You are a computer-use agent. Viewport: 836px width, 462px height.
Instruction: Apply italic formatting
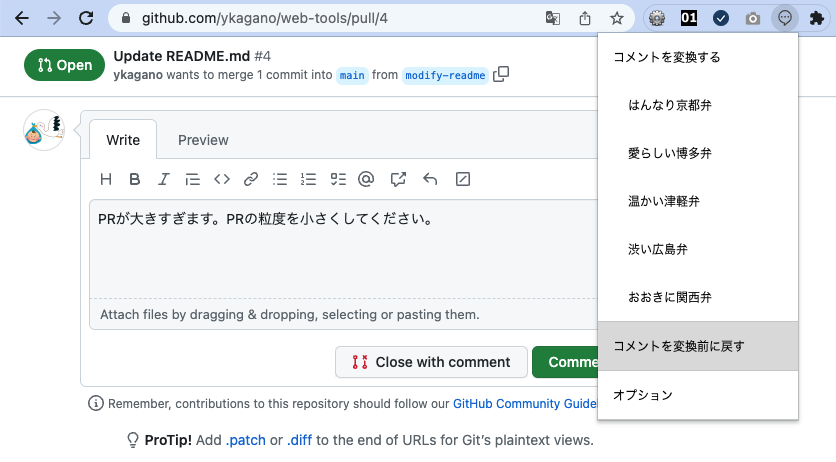163,179
